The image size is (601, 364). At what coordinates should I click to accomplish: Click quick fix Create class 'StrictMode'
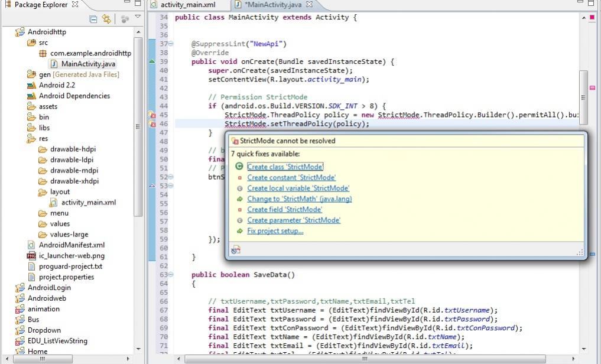tap(285, 167)
